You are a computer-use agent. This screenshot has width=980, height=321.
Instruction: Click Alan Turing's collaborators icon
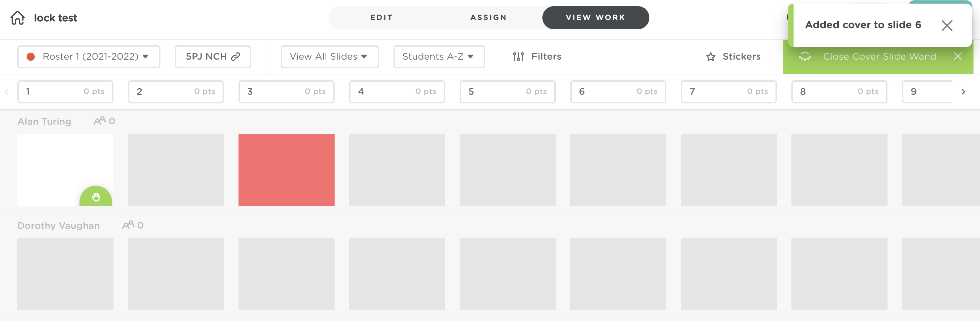[x=100, y=121]
